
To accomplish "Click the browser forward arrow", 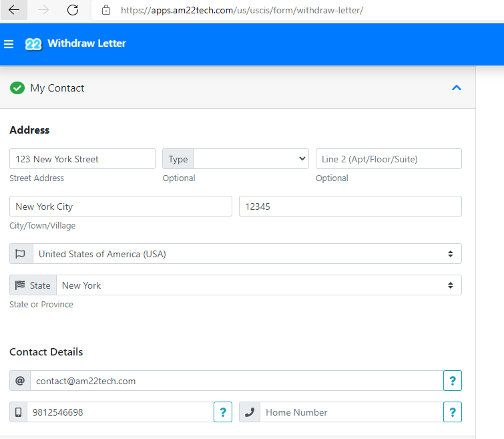I will click(43, 10).
